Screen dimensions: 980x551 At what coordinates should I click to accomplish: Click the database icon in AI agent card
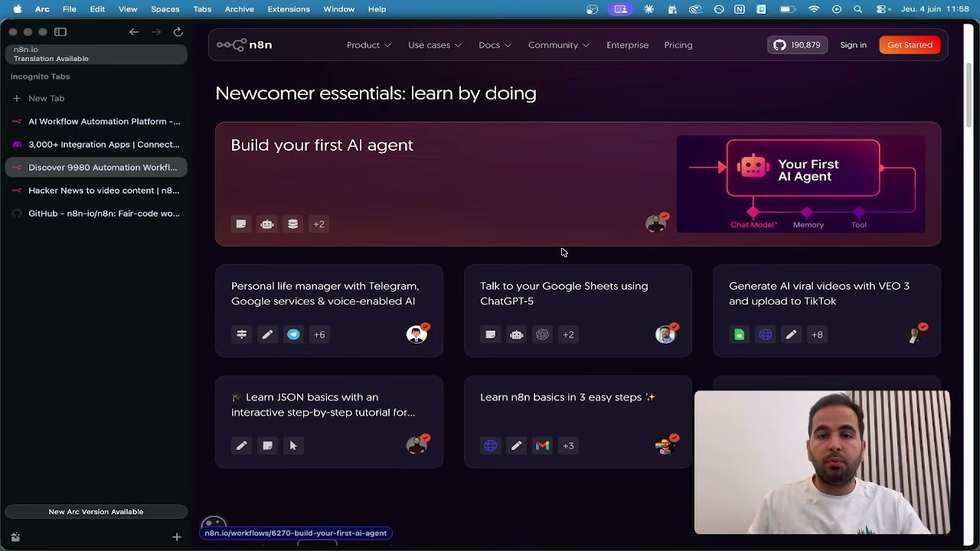293,224
